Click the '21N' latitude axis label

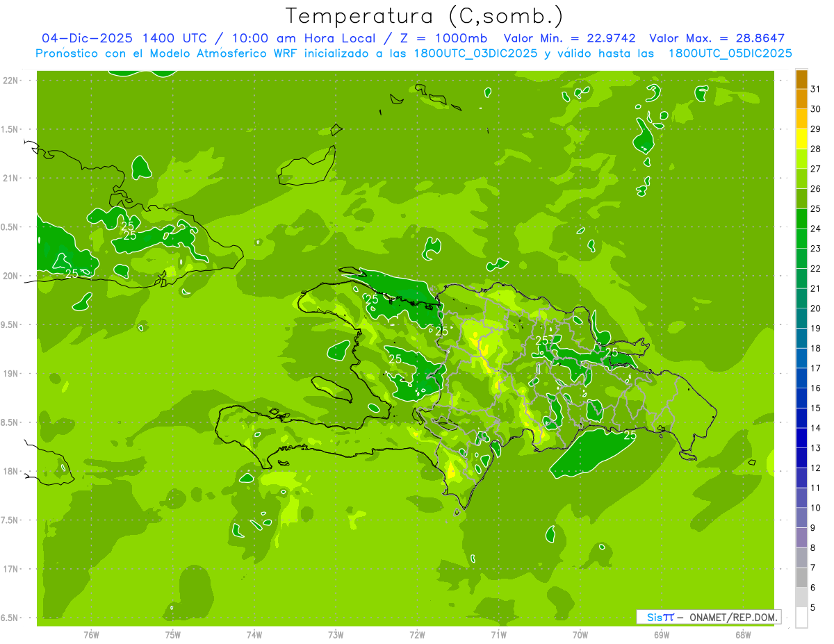[x=11, y=178]
